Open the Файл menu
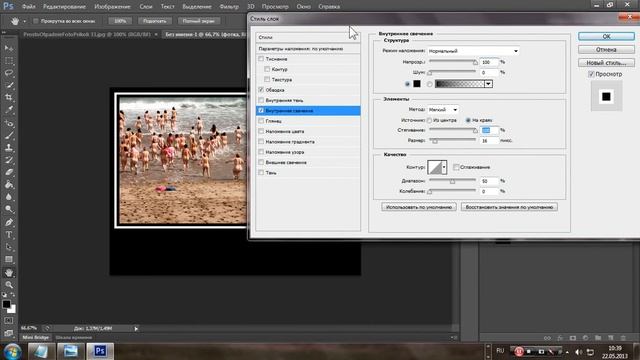Image resolution: width=640 pixels, height=360 pixels. pos(29,7)
